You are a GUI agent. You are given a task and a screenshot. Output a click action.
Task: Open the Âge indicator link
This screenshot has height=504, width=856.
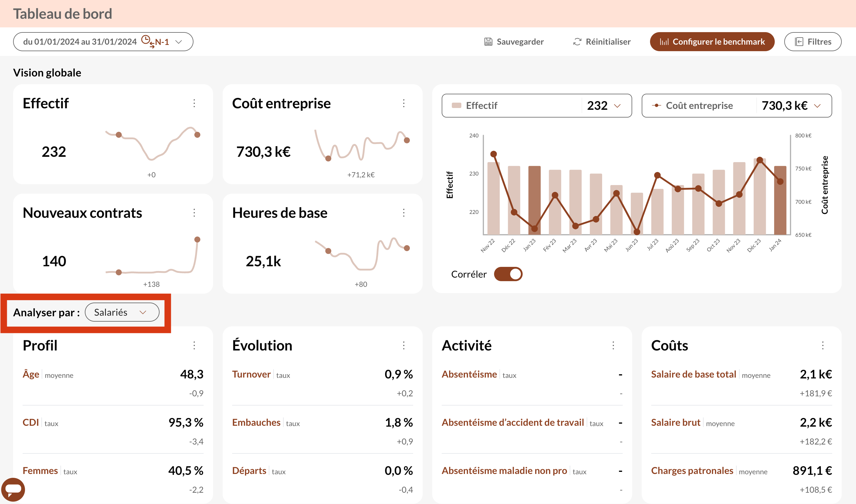point(31,374)
